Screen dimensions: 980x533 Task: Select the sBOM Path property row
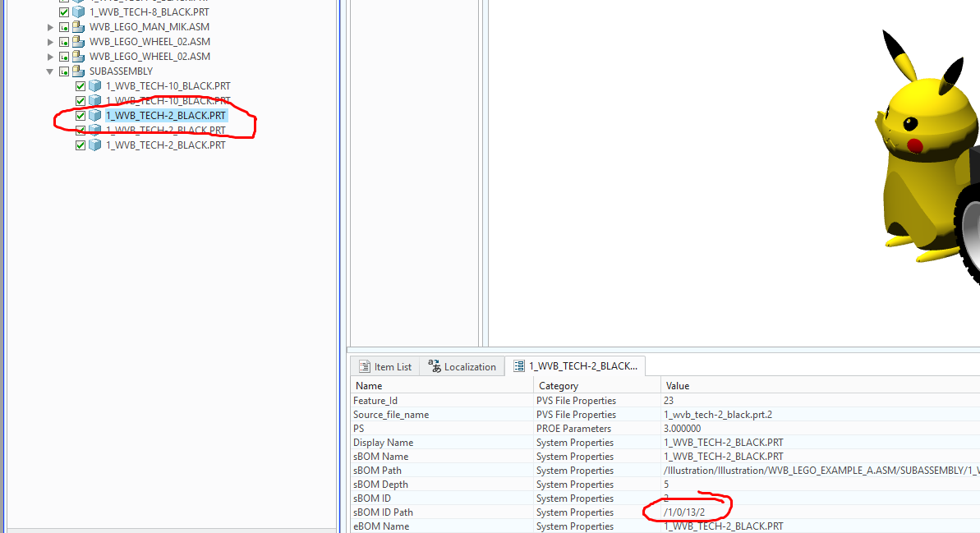pyautogui.click(x=665, y=471)
